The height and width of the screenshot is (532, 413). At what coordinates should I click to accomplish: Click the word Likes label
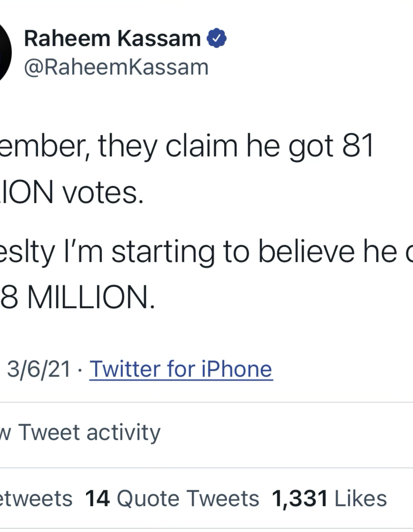(360, 498)
